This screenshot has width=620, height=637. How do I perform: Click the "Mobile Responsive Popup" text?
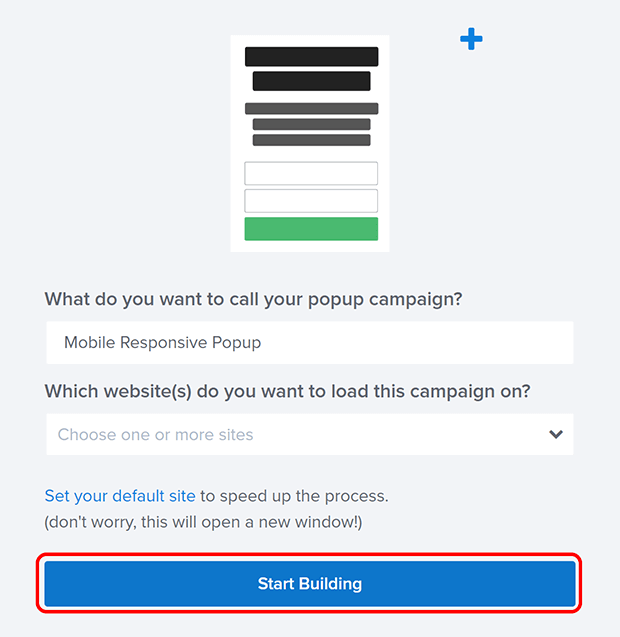(x=162, y=343)
